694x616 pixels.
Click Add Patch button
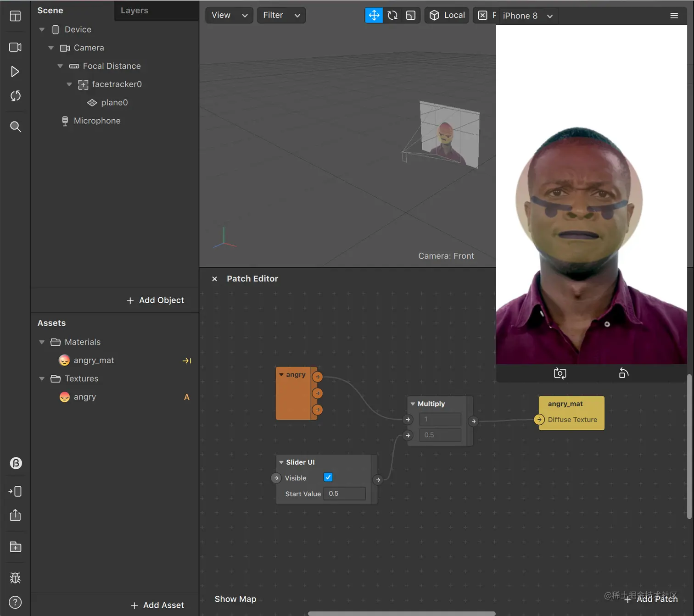[x=651, y=599]
